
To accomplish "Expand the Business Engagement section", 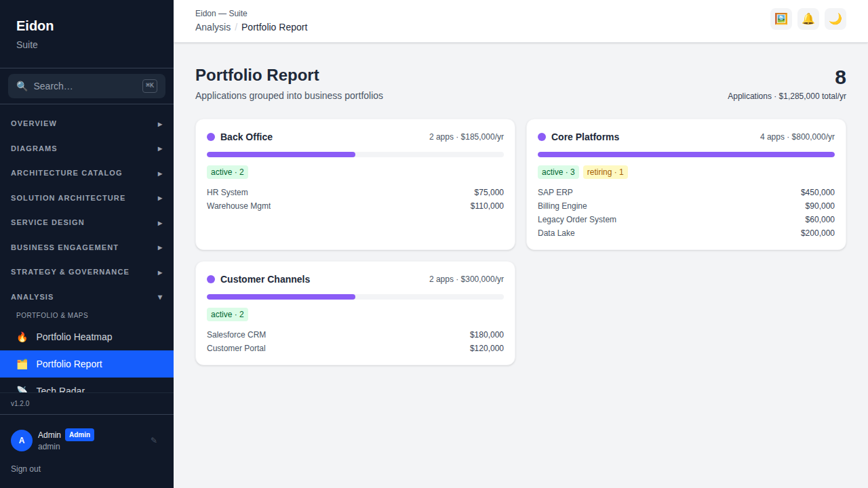I will click(x=87, y=247).
